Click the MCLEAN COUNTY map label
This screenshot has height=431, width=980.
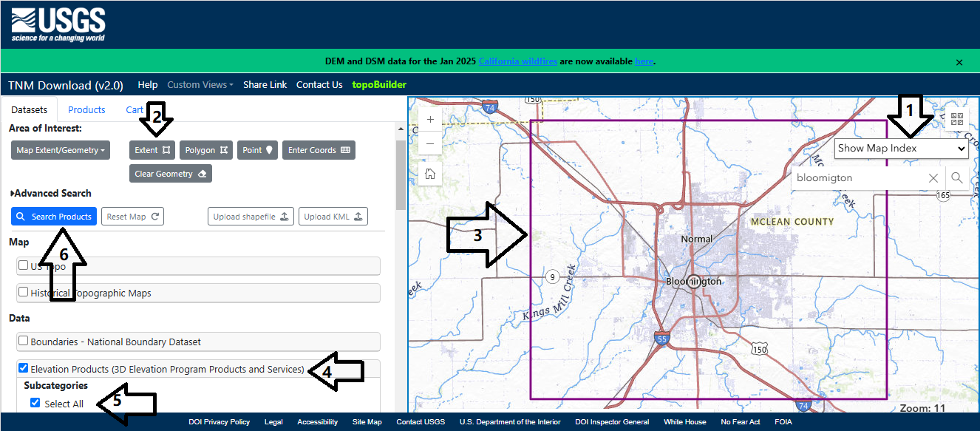792,222
